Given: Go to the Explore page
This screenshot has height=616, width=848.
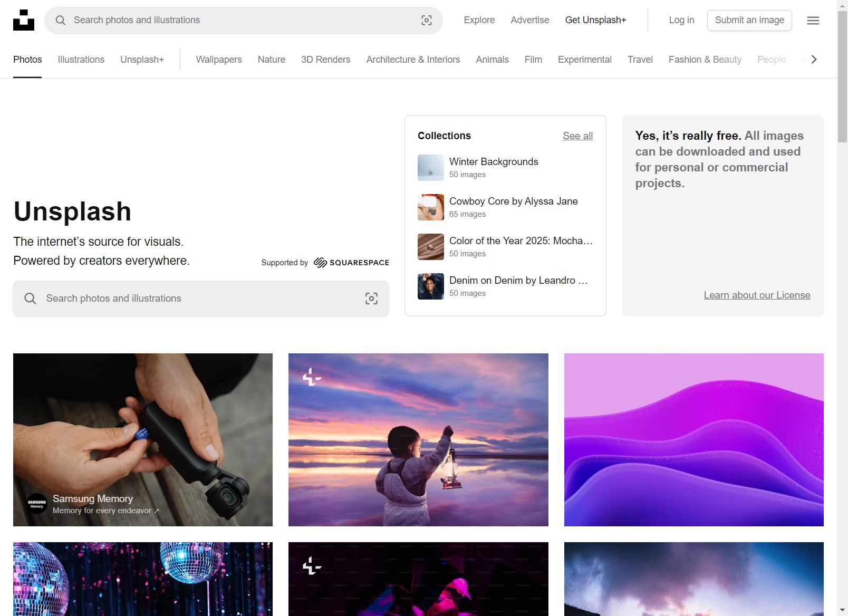Looking at the screenshot, I should 479,20.
